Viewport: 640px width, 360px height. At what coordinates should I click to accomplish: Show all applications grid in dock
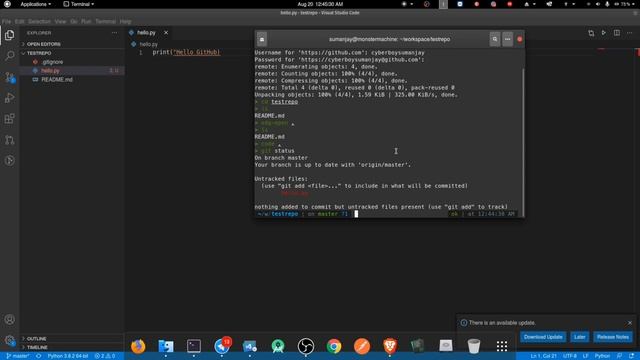tap(502, 346)
